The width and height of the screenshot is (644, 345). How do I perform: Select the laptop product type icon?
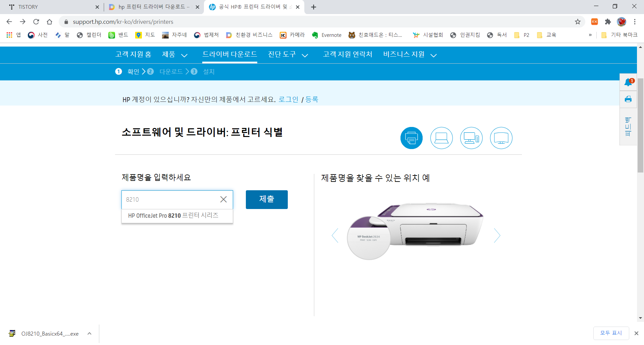pos(441,138)
